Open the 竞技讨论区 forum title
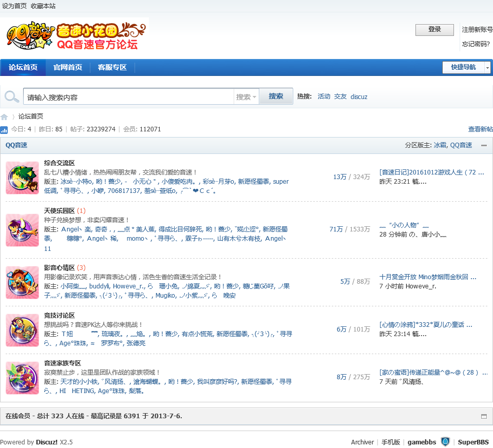This screenshot has height=448, width=493. pos(60,316)
